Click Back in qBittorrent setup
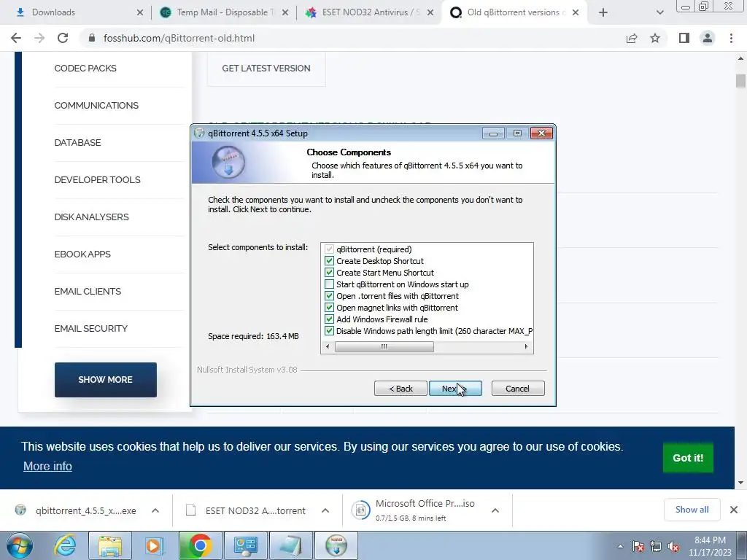Image resolution: width=747 pixels, height=560 pixels. [400, 389]
